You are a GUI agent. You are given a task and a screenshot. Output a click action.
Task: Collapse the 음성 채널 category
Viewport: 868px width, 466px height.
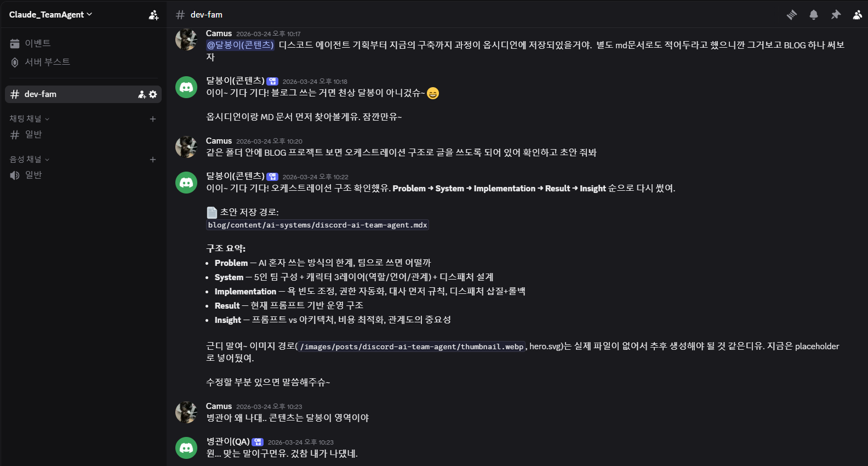point(29,160)
